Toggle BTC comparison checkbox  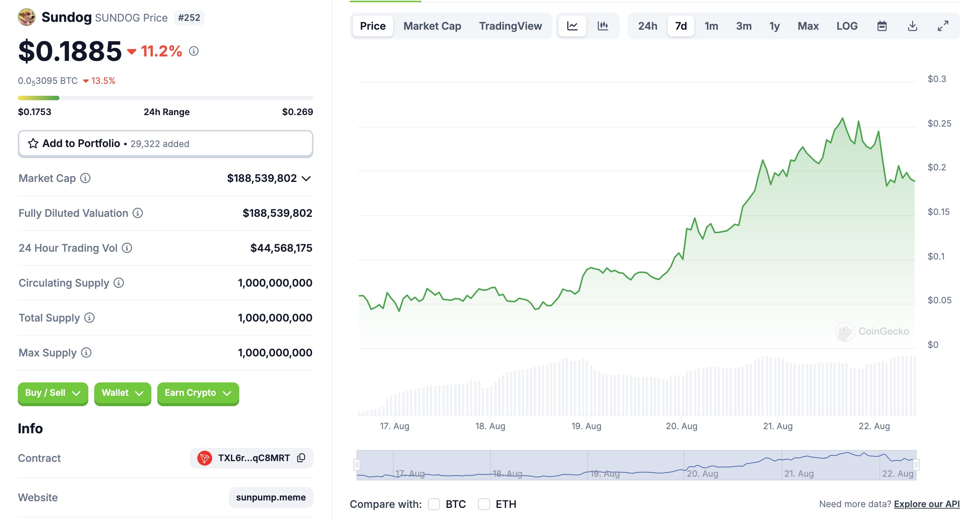(x=434, y=504)
